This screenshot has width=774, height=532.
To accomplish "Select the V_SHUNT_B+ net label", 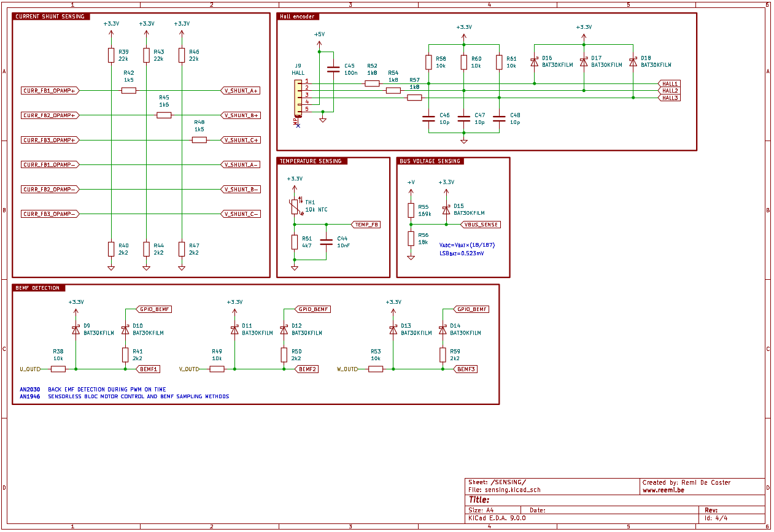I will tap(240, 115).
